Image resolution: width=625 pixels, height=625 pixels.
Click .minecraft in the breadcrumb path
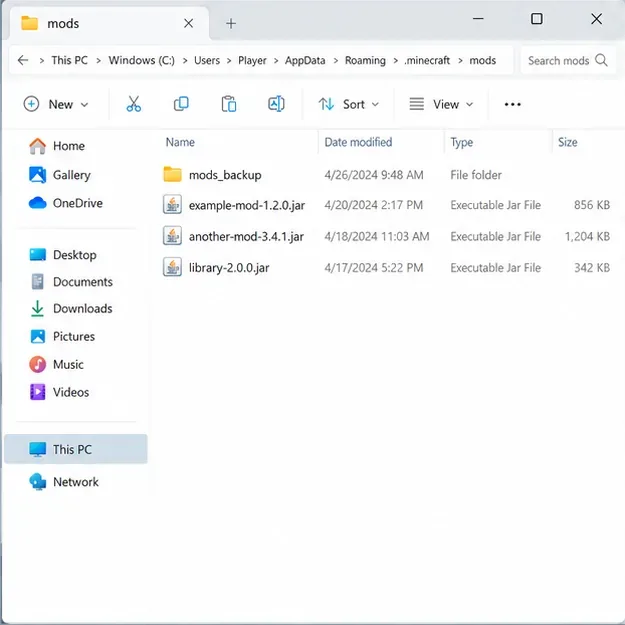point(427,60)
